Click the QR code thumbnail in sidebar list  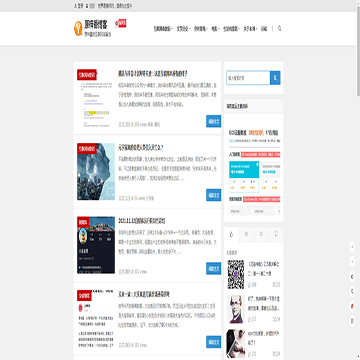coord(236,274)
